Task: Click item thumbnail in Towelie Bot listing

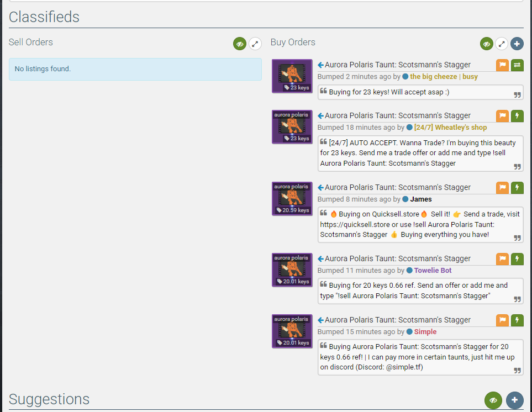Action: pyautogui.click(x=292, y=270)
